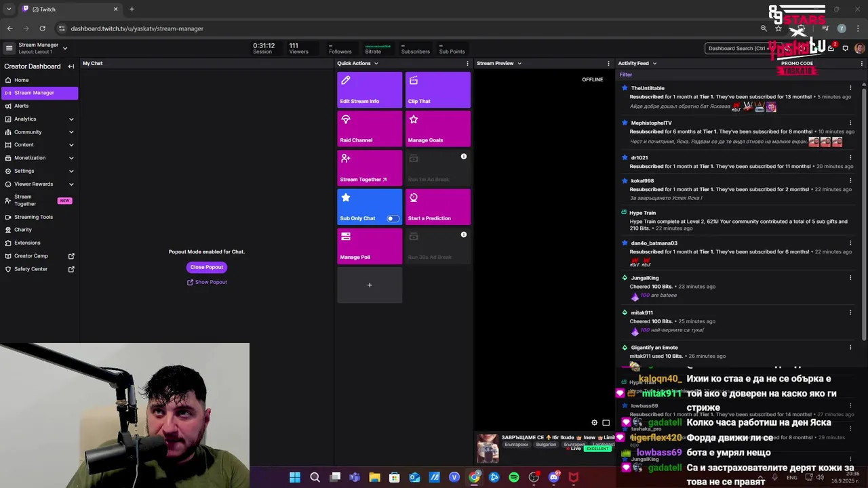Open Quick Actions panel options menu
This screenshot has height=488, width=868.
[x=467, y=64]
